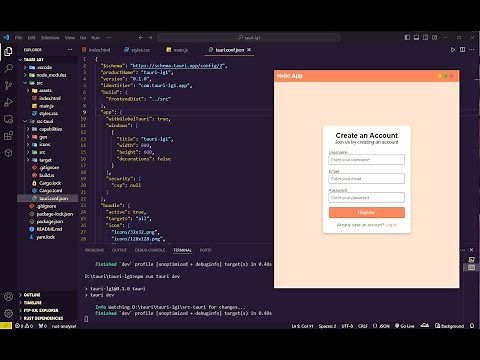Click the red dot in Hello App titlebar
The height and width of the screenshot is (360, 480).
tap(452, 76)
